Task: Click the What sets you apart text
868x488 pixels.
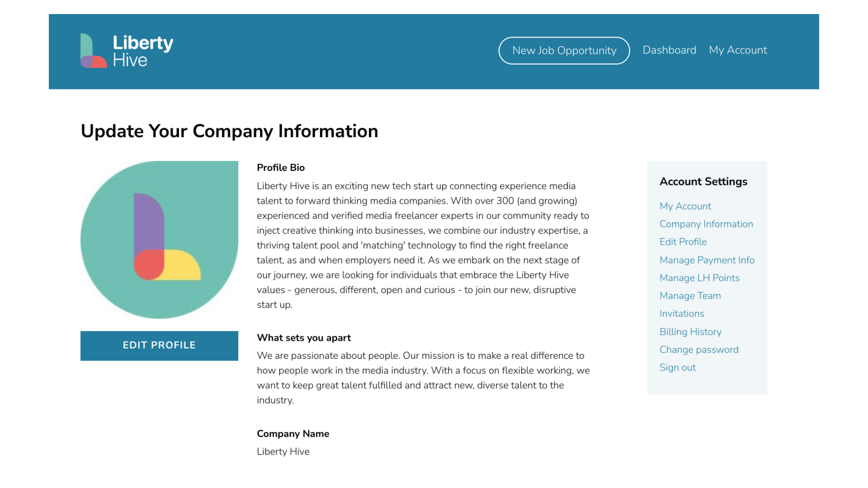Action: (x=423, y=378)
